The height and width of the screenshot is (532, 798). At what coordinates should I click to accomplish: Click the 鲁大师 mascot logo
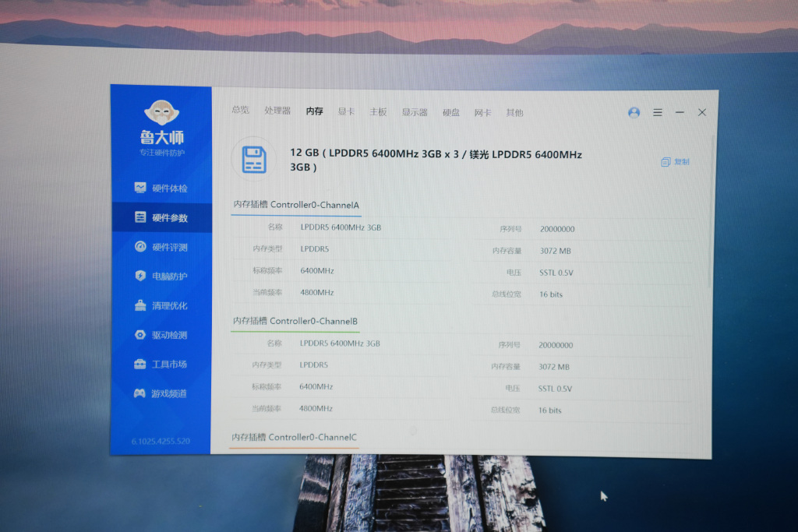coord(162,112)
